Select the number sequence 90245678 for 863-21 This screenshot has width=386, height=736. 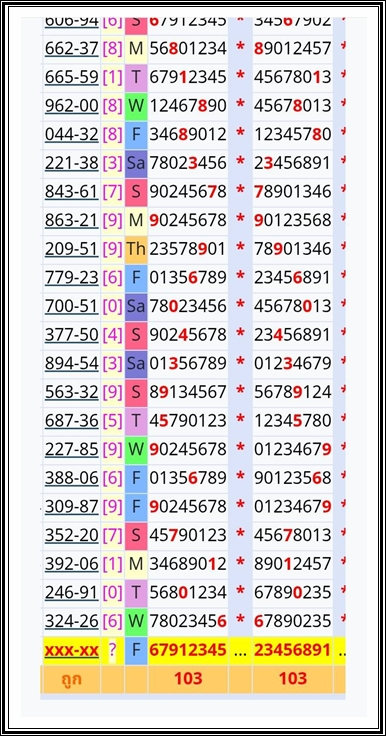[188, 220]
